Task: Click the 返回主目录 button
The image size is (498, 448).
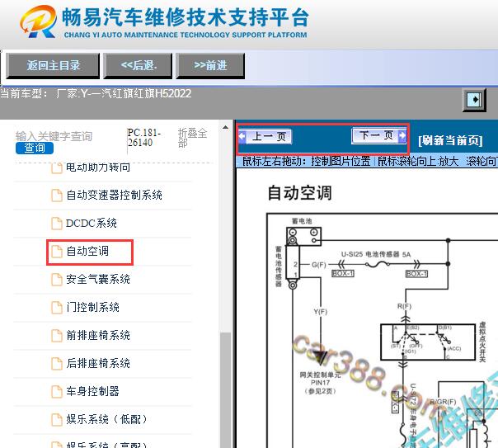Action: pyautogui.click(x=53, y=66)
